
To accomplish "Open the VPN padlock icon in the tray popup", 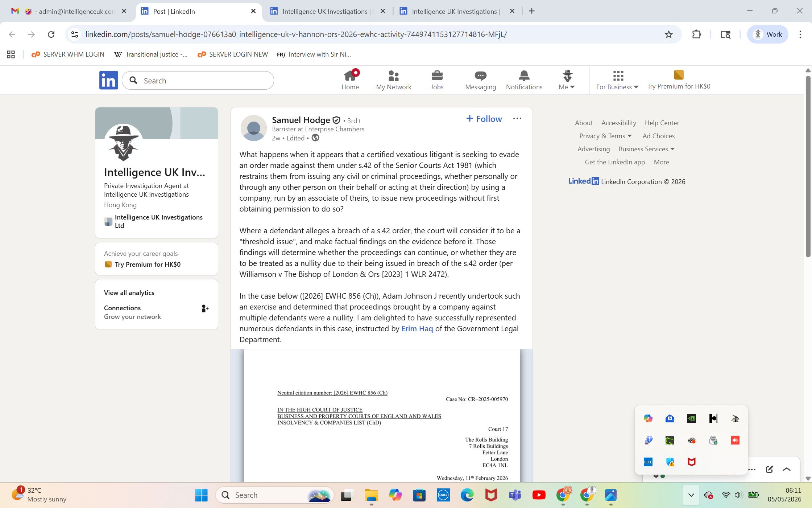I will (x=713, y=440).
